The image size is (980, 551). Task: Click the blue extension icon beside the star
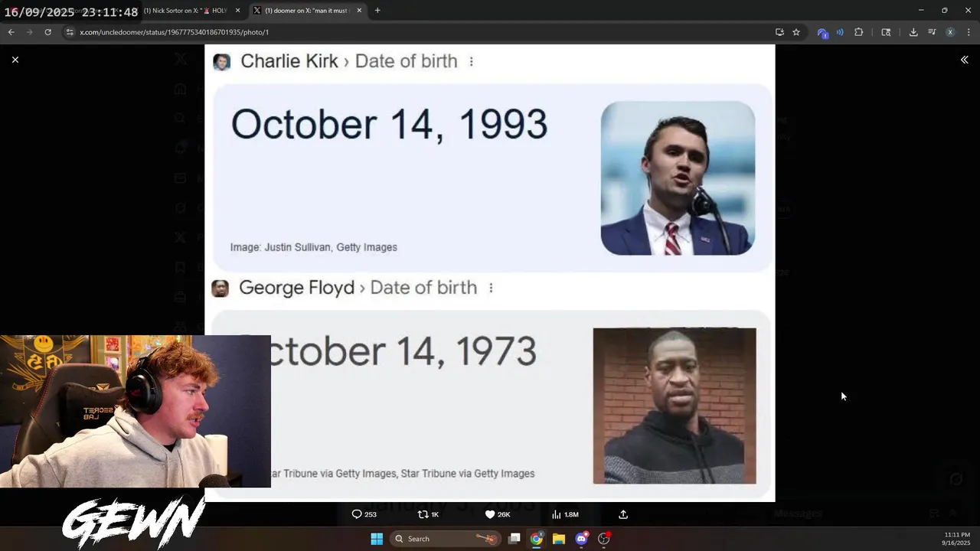(822, 32)
